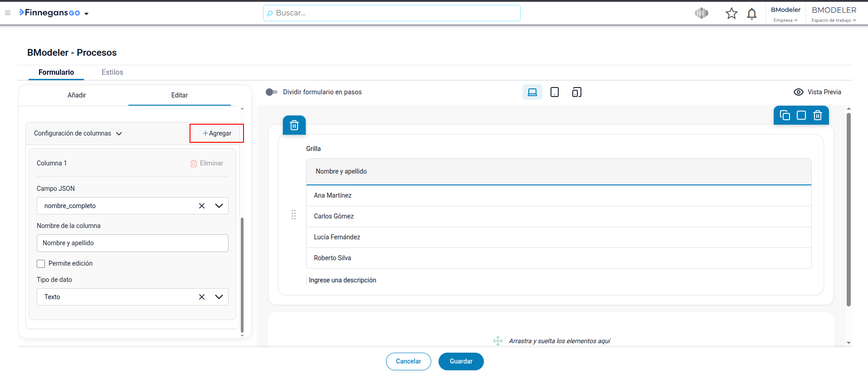The width and height of the screenshot is (868, 388).
Task: Click the duplicate component icon
Action: click(x=785, y=115)
